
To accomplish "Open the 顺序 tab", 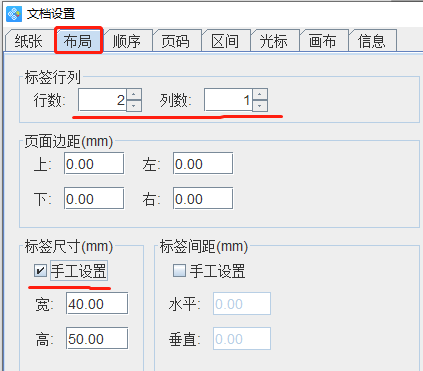I will pyautogui.click(x=127, y=41).
